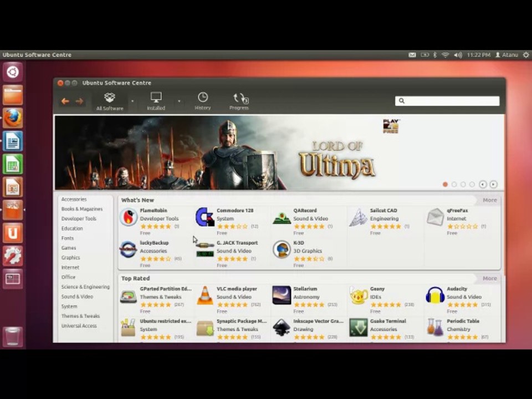
Task: Click the software search field
Action: tap(447, 101)
